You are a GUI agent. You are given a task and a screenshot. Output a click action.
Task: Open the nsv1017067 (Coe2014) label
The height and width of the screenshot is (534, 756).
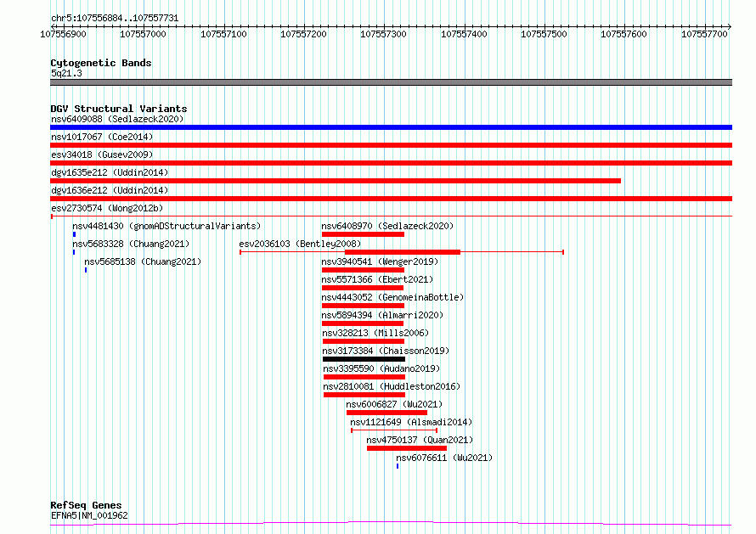(x=102, y=137)
